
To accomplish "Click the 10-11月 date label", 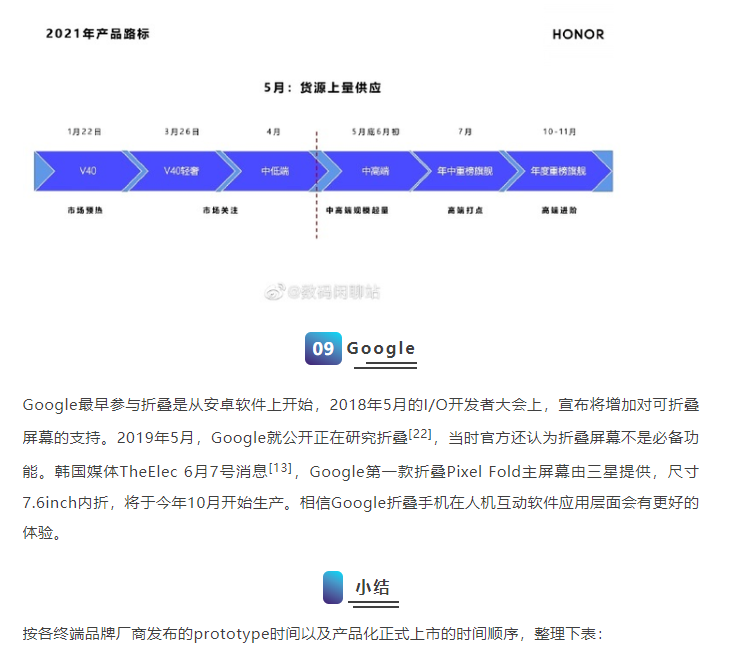I will coord(559,132).
